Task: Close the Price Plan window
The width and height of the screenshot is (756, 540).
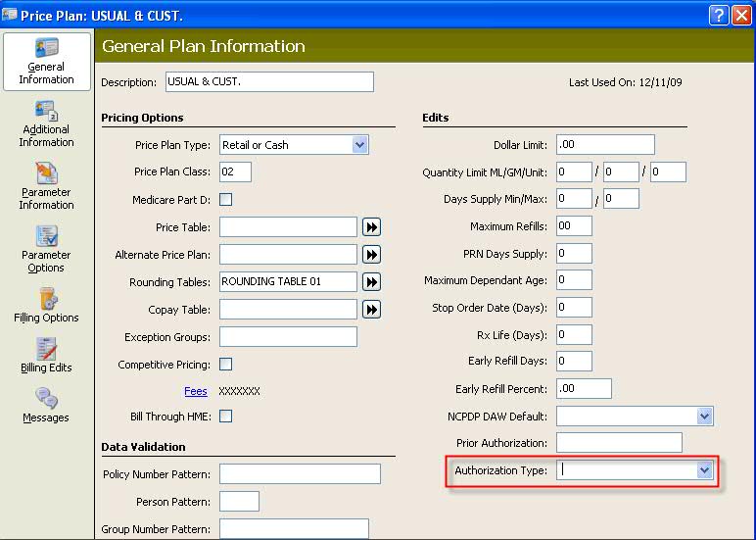Action: (x=742, y=16)
